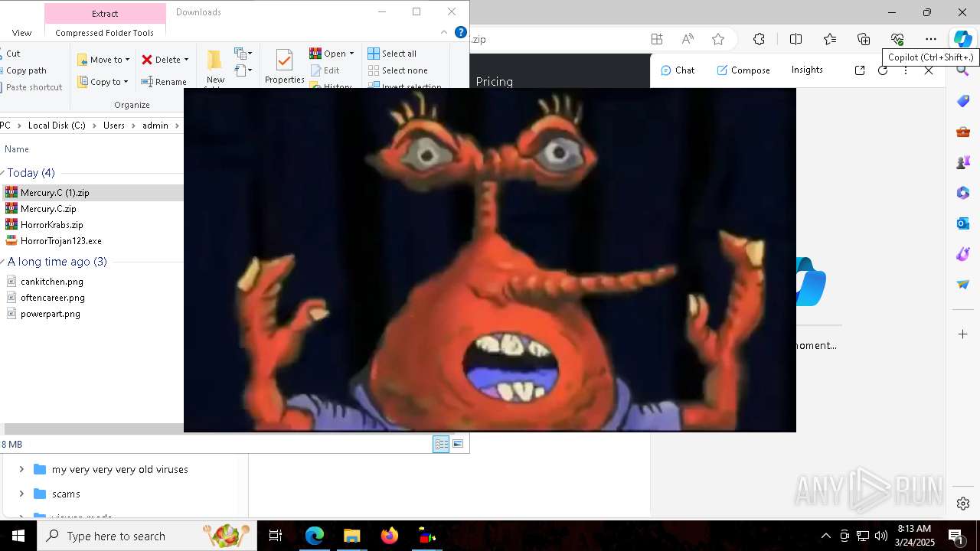980x551 pixels.
Task: Open Games chess icon in Edge sidebar
Action: click(963, 162)
